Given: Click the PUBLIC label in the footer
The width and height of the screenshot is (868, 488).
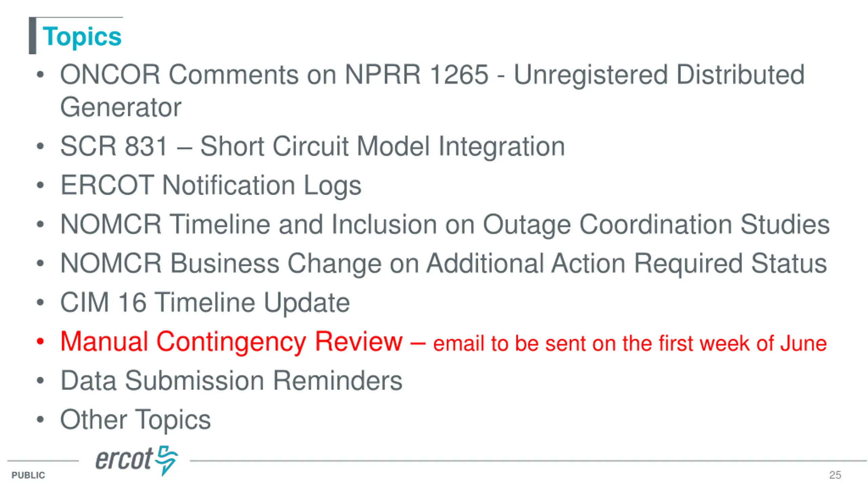Looking at the screenshot, I should coord(28,475).
